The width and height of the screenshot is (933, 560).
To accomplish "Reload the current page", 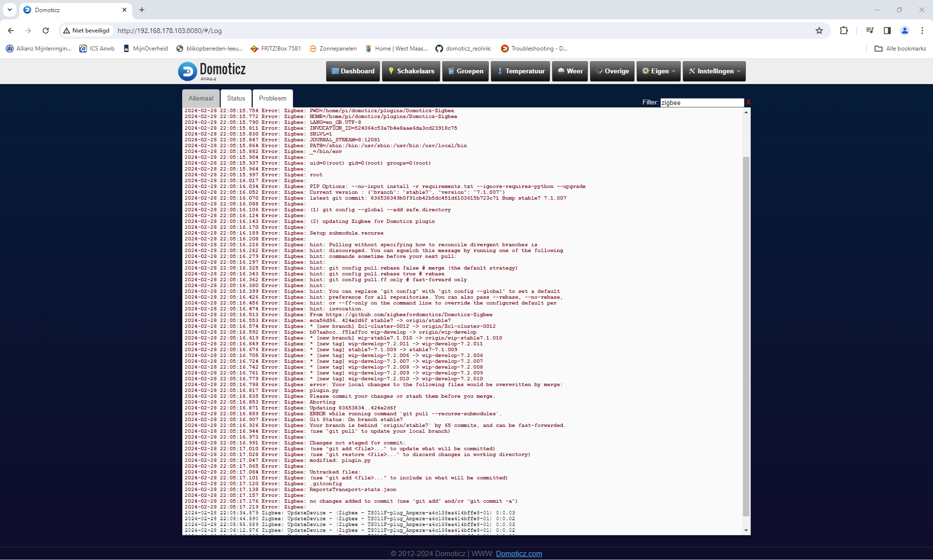I will coord(46,31).
